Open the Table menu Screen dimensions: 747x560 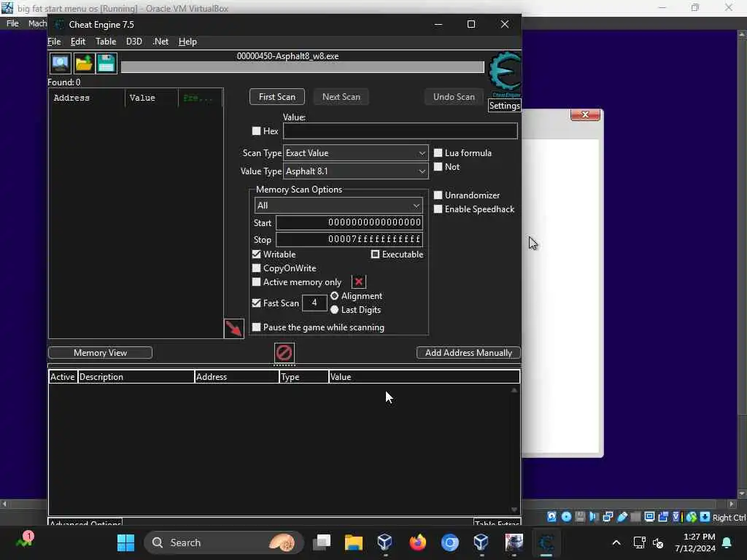click(x=106, y=42)
